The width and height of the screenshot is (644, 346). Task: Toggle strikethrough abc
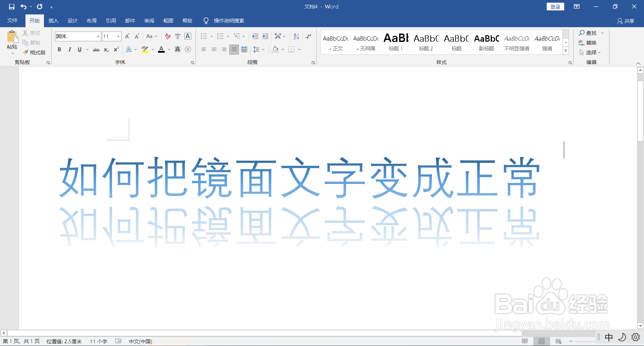coord(96,50)
